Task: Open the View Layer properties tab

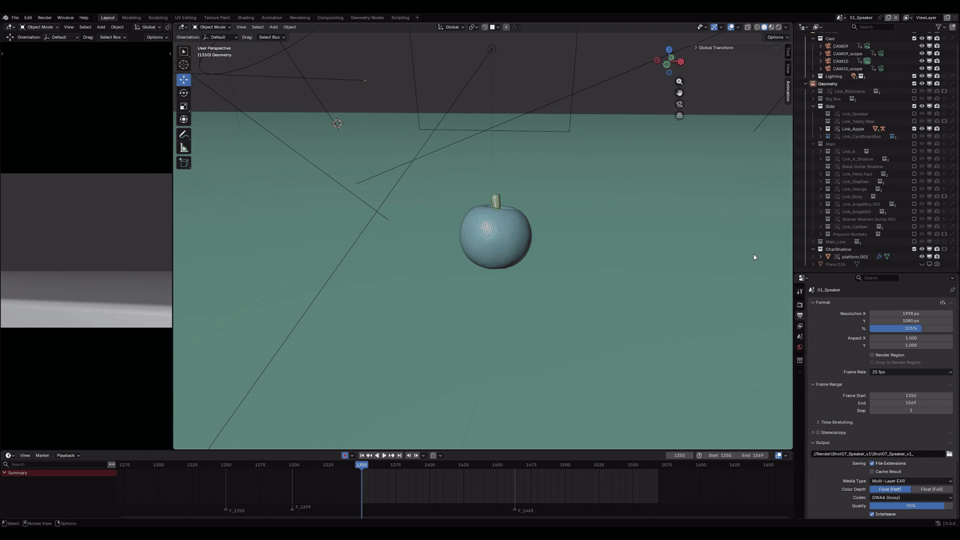Action: (x=800, y=326)
